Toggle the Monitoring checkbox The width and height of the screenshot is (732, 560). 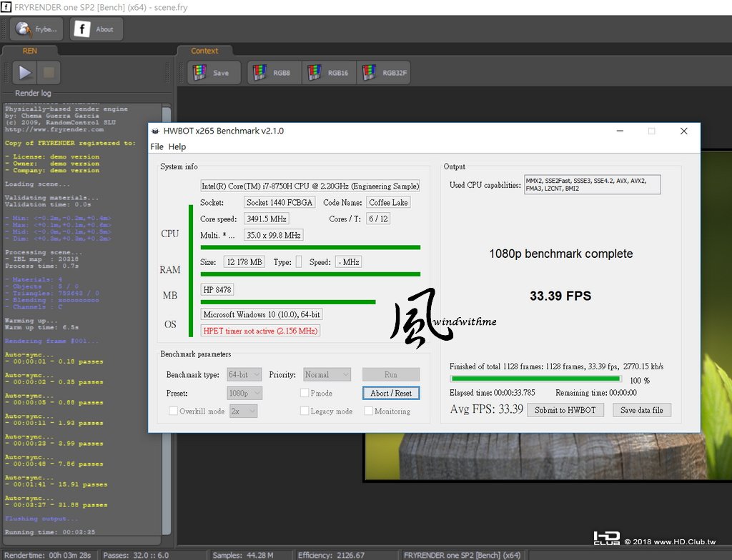coord(369,411)
